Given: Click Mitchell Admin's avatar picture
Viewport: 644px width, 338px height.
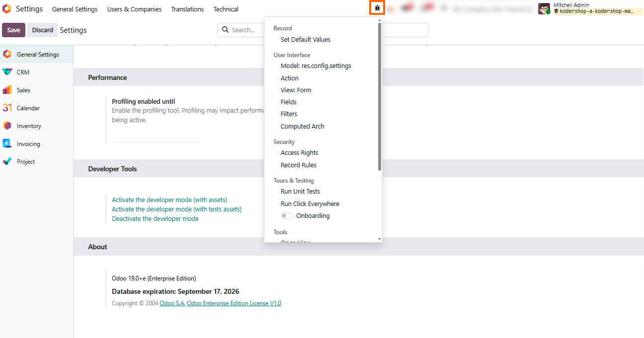Looking at the screenshot, I should click(x=544, y=8).
